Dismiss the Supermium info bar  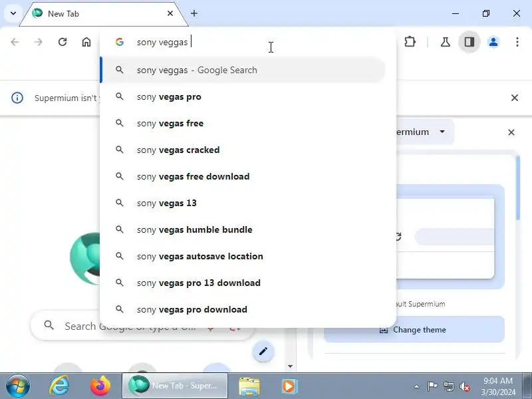point(514,98)
